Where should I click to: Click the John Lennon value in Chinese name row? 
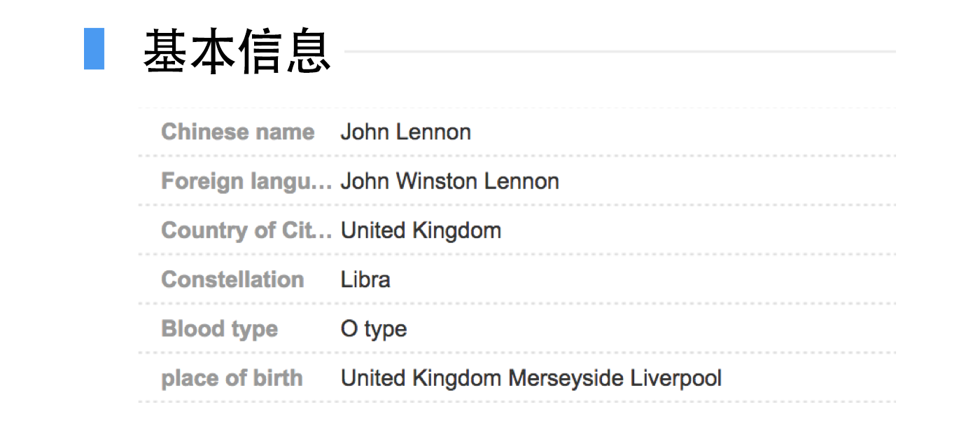[x=405, y=132]
